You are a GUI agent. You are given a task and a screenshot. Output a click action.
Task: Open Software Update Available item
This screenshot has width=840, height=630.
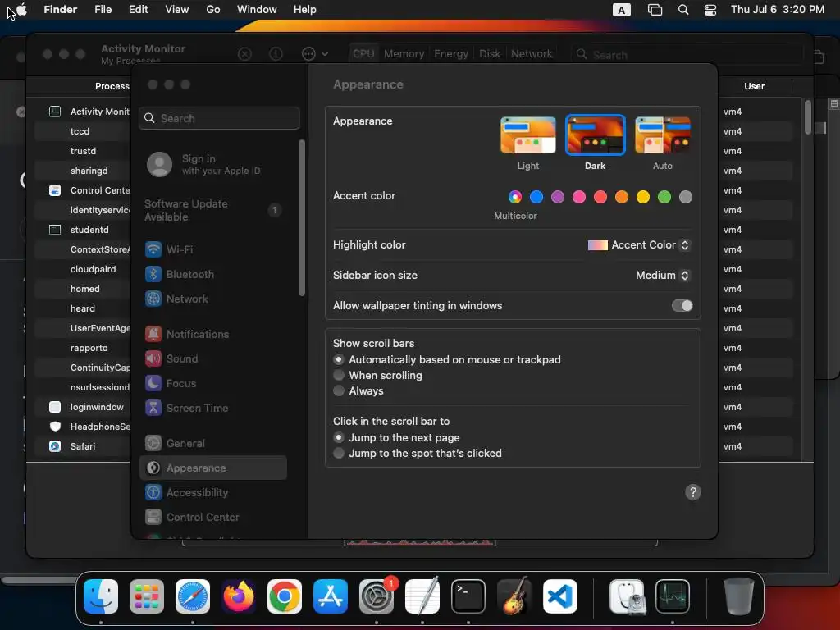tap(214, 211)
